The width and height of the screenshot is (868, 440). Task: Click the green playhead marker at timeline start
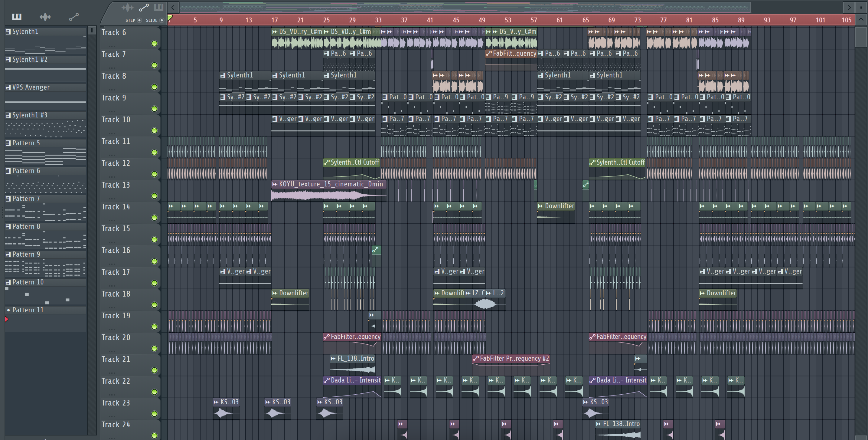pyautogui.click(x=170, y=18)
